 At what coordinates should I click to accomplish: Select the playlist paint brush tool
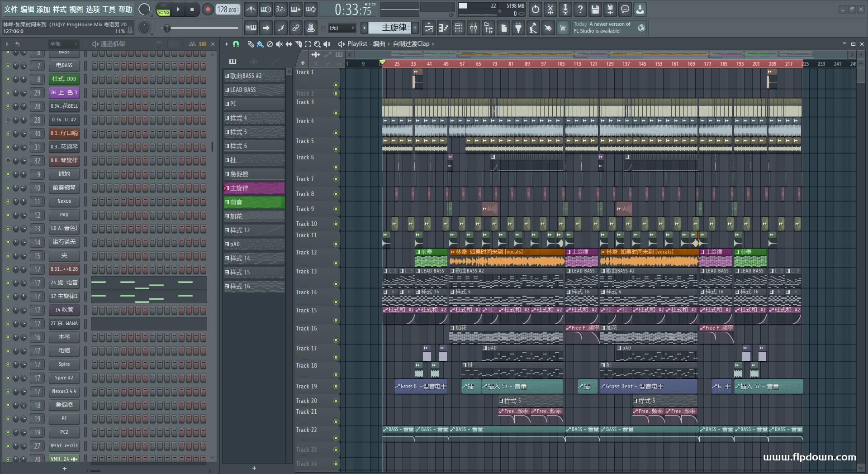[x=260, y=44]
